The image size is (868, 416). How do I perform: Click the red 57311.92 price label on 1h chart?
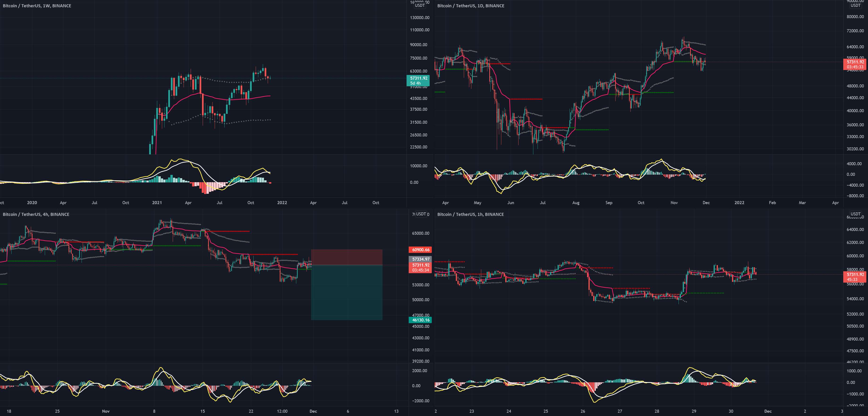[x=855, y=277]
